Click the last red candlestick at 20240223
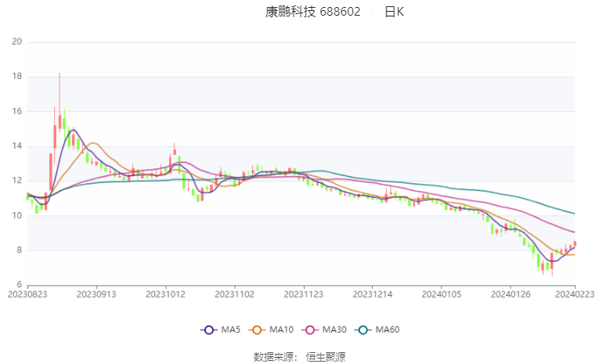The height and width of the screenshot is (364, 599). (x=575, y=243)
